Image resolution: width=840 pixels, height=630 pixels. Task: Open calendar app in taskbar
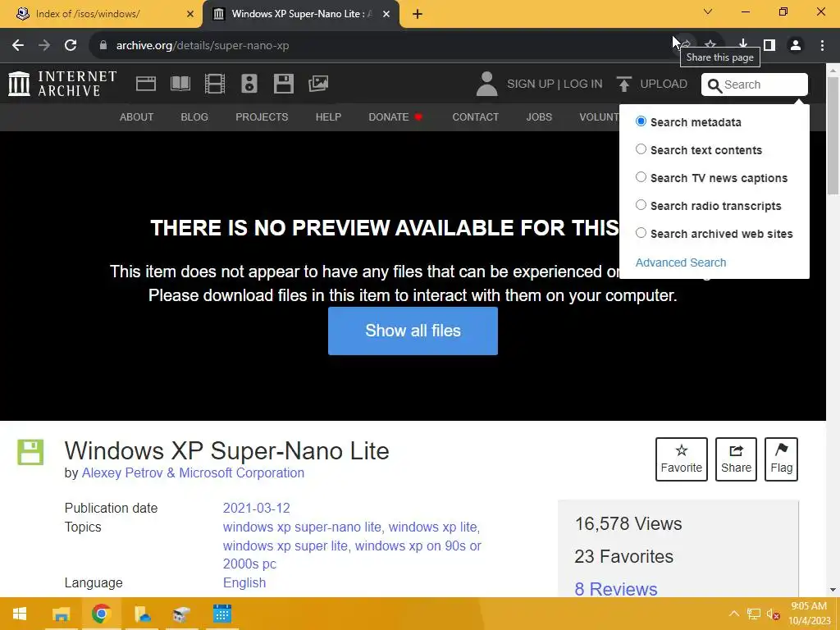click(x=221, y=614)
